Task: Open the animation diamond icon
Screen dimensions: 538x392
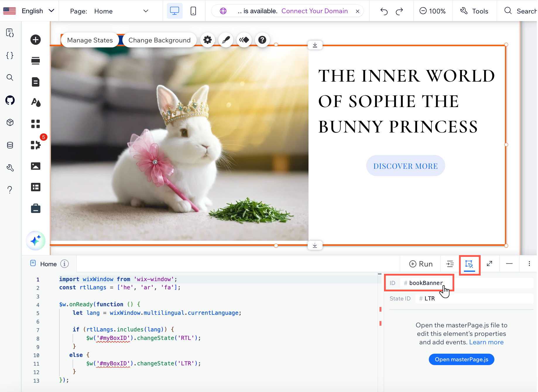Action: tap(244, 40)
